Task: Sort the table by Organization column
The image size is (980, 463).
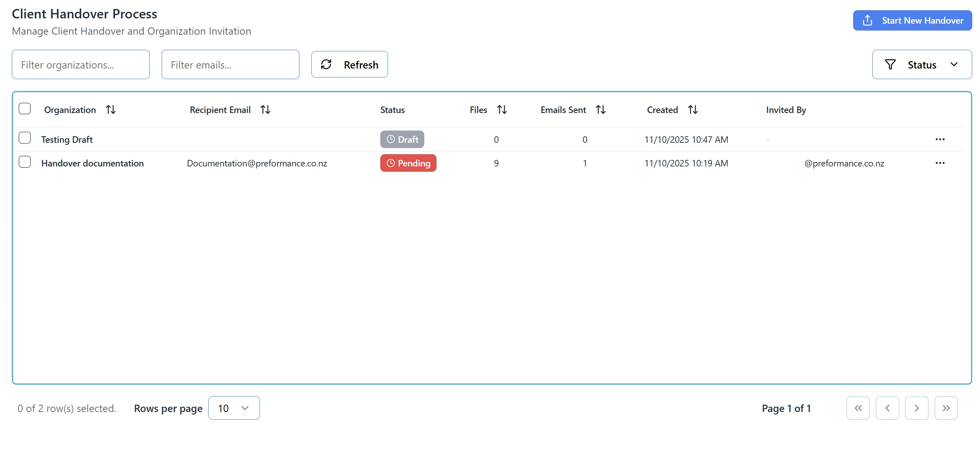Action: click(x=111, y=109)
